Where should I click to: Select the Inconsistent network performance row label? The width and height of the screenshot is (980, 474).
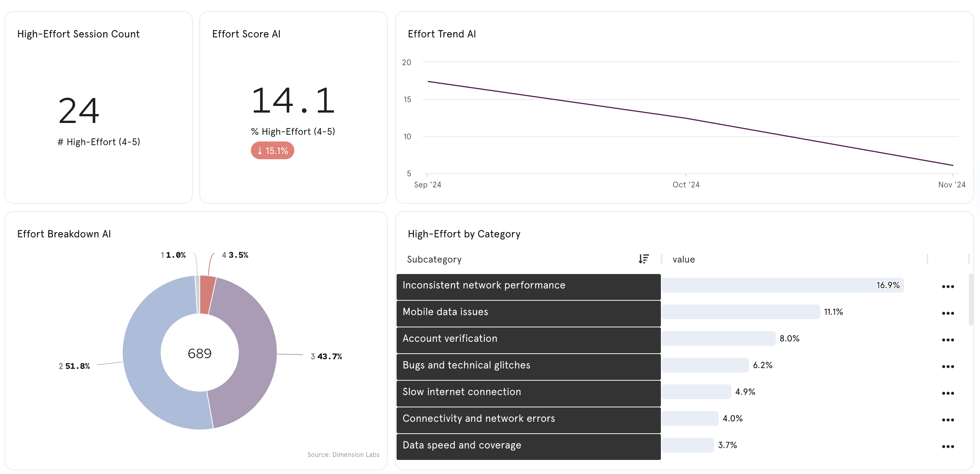(484, 285)
